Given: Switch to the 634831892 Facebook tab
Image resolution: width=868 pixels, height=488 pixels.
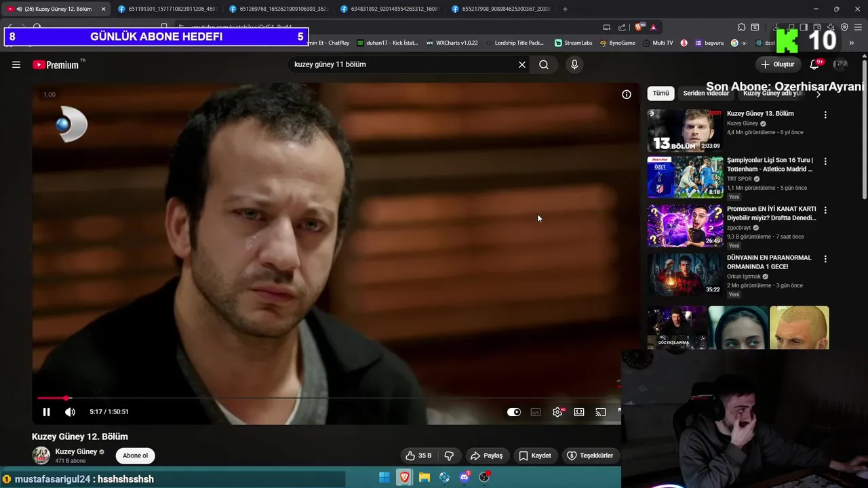Looking at the screenshot, I should 389,9.
